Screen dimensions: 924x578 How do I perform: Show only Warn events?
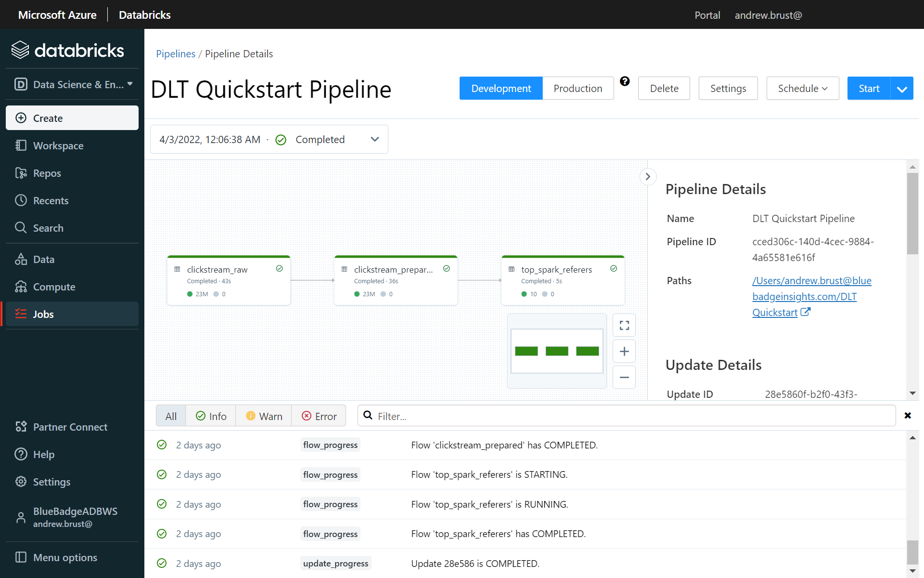pyautogui.click(x=264, y=416)
